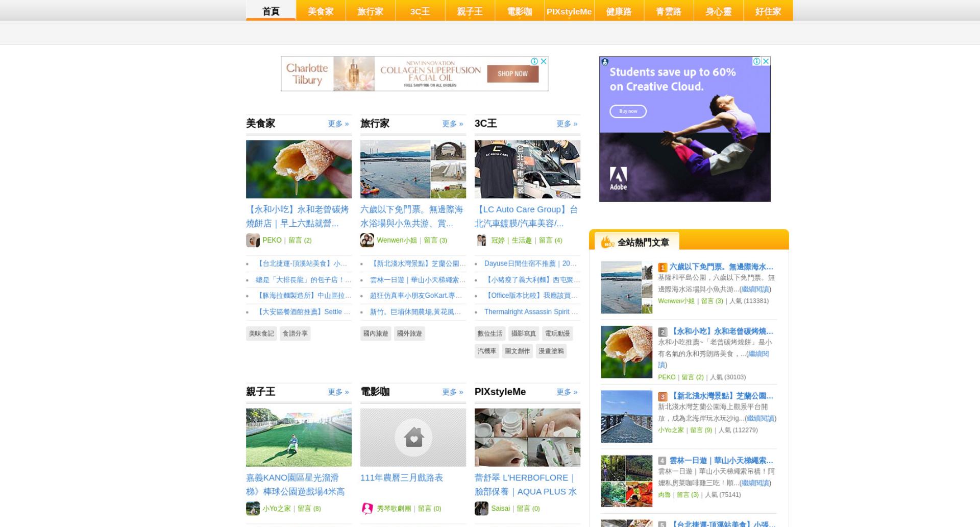Select the 美味食記 category tag
The height and width of the screenshot is (527, 980).
(261, 333)
